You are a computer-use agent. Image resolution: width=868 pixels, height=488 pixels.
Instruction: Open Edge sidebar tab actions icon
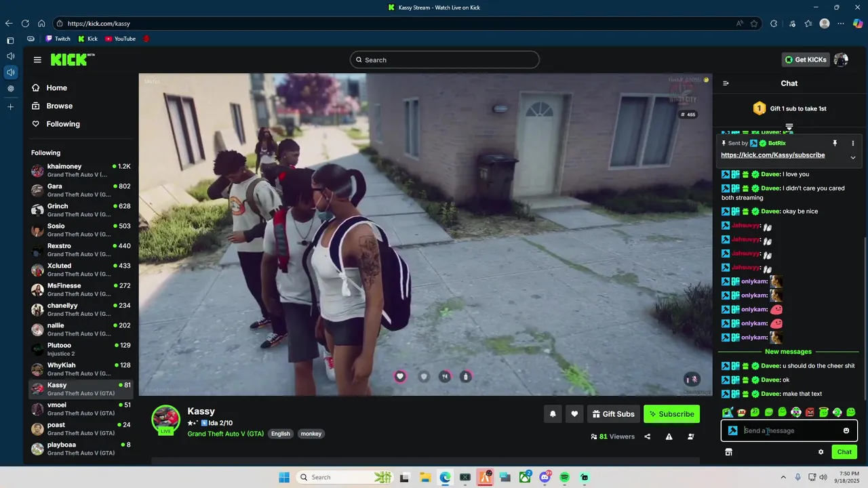pyautogui.click(x=10, y=41)
